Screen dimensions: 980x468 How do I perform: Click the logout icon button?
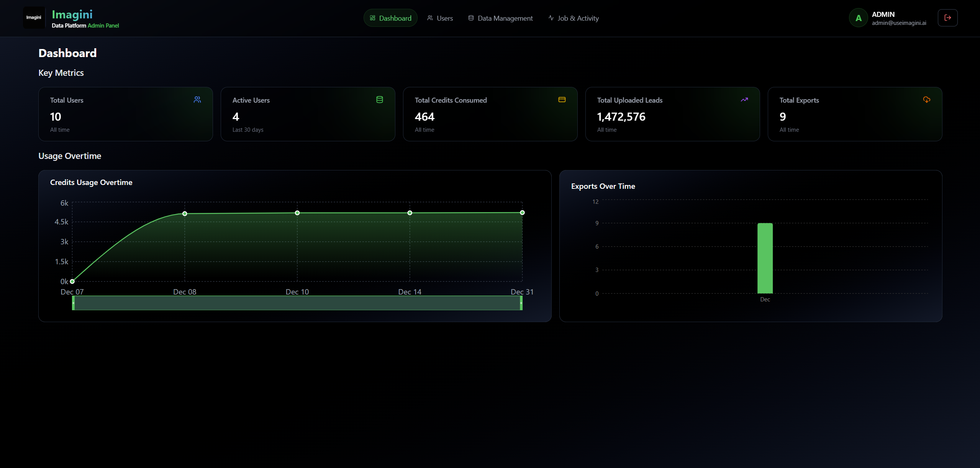click(x=947, y=18)
